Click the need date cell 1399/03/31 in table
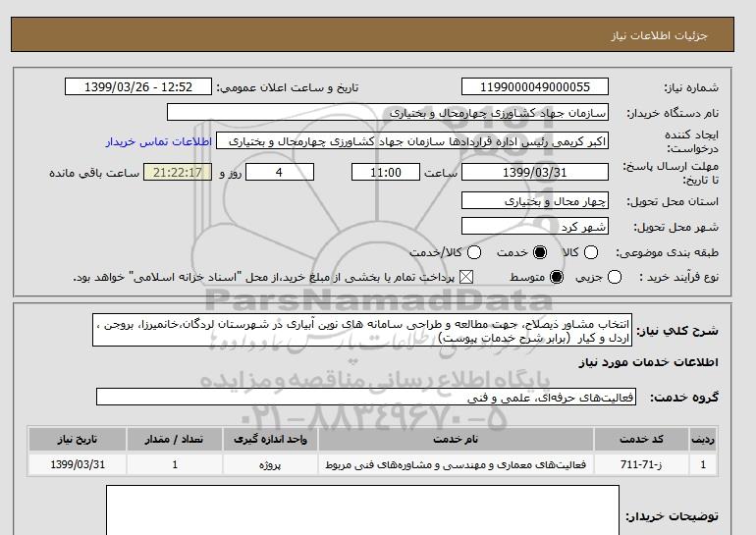 click(78, 464)
